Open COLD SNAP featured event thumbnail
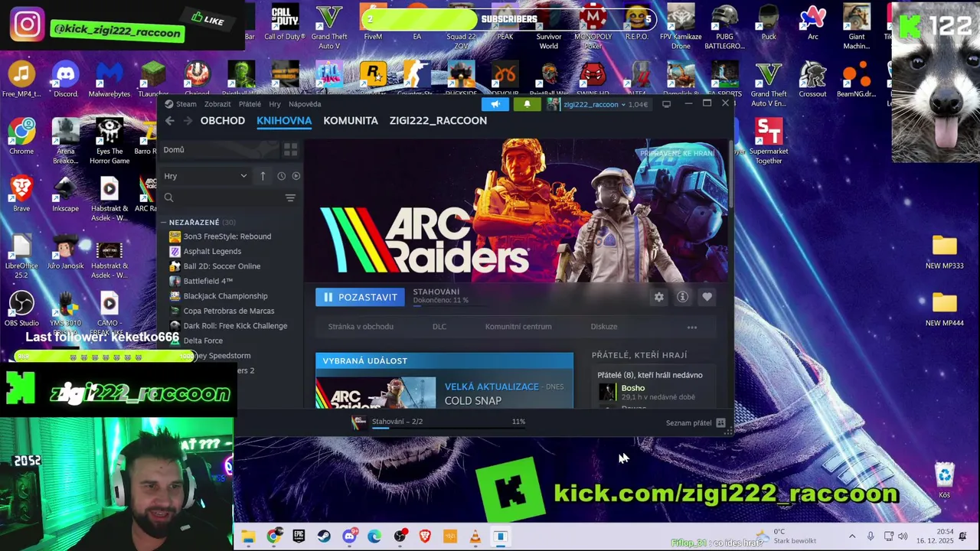The image size is (980, 551). coord(376,391)
